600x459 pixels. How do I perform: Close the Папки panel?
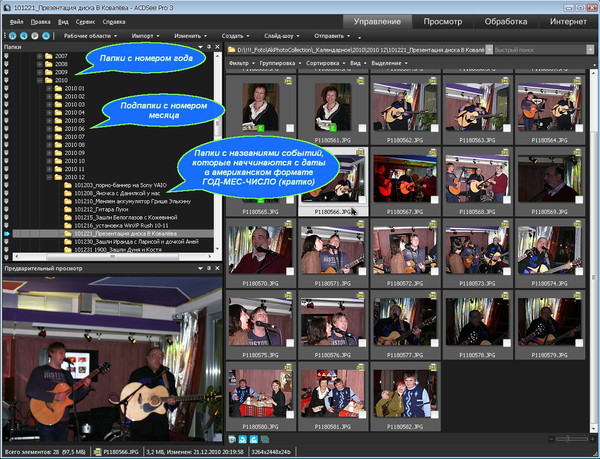pyautogui.click(x=217, y=47)
